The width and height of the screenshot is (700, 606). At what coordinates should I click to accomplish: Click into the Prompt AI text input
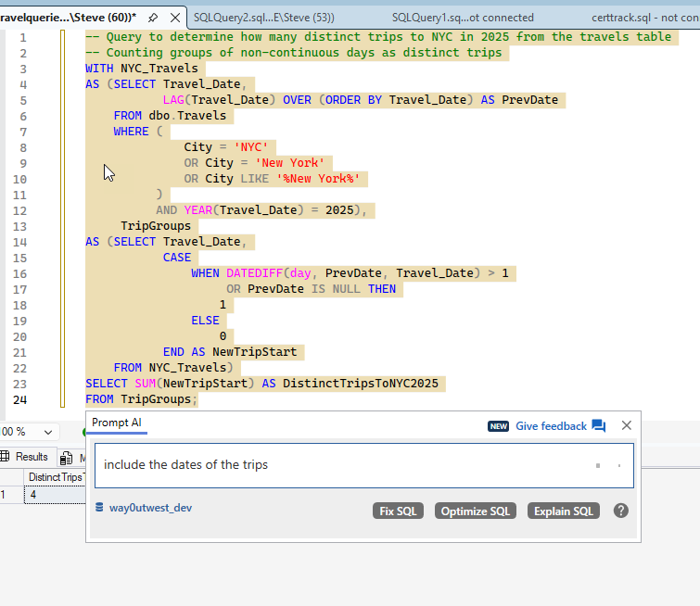[343, 464]
